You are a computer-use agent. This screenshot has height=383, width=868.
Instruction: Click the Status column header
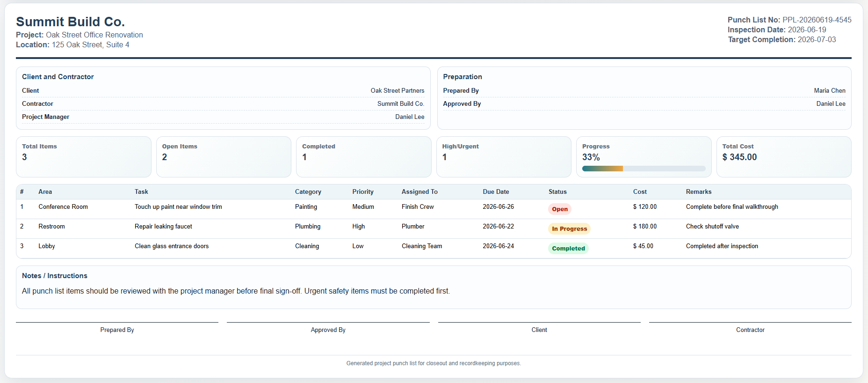[557, 192]
